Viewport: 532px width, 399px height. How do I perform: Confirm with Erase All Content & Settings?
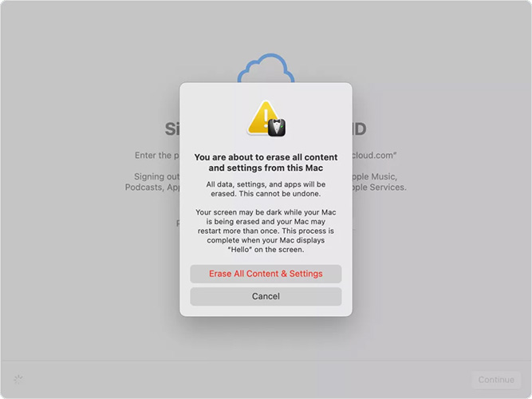[266, 274]
